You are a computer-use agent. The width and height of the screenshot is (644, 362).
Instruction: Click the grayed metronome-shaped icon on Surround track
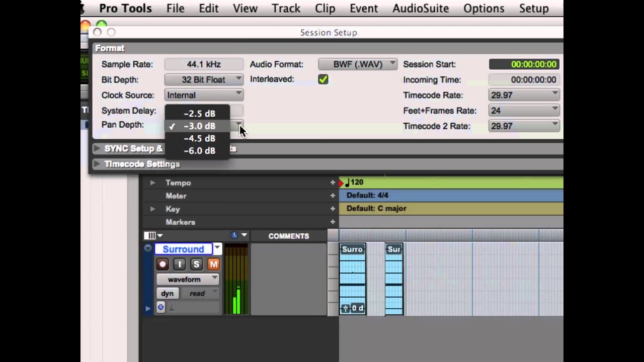171,308
